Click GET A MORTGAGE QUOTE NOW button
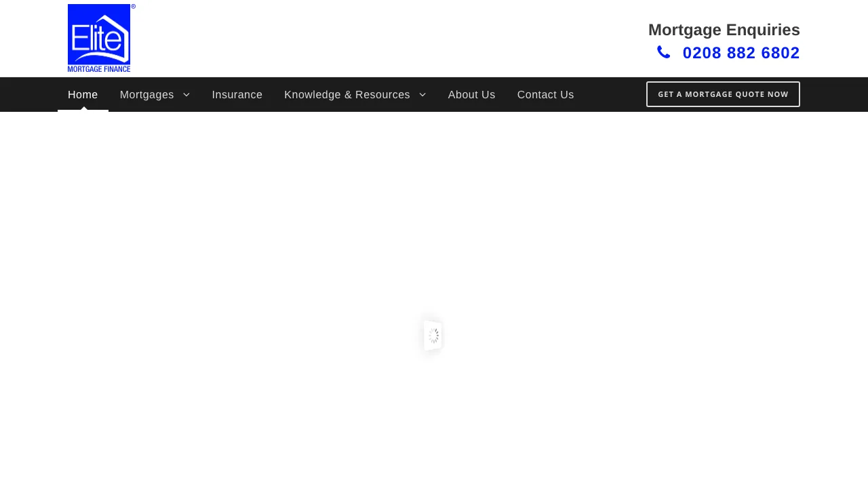This screenshot has height=488, width=868. pyautogui.click(x=723, y=94)
